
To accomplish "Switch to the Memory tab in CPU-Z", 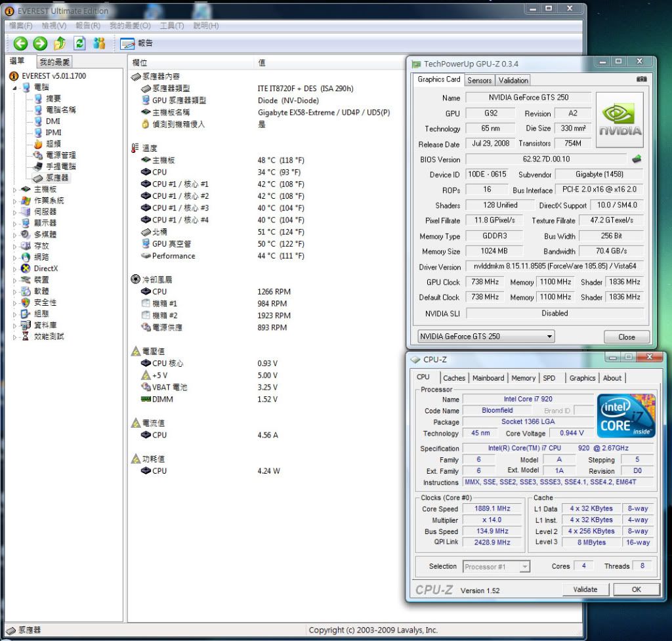I will click(523, 378).
